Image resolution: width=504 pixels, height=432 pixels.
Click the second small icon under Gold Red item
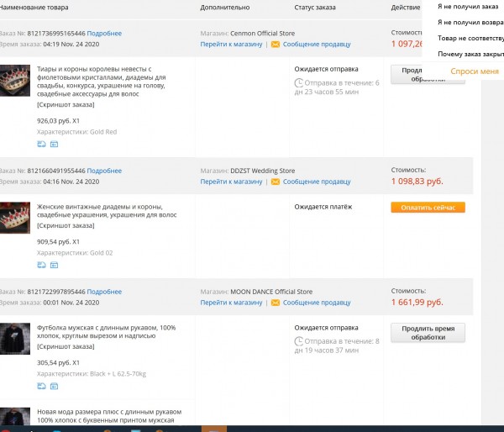pyautogui.click(x=54, y=144)
